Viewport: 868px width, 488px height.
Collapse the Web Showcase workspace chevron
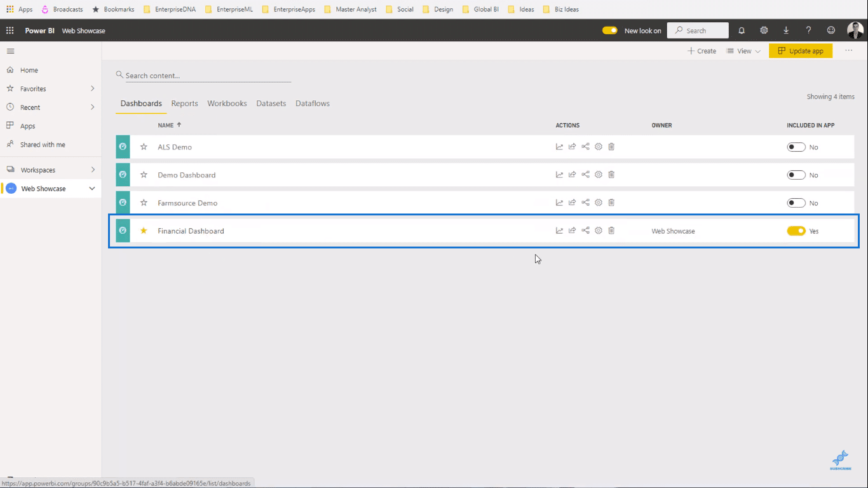92,189
